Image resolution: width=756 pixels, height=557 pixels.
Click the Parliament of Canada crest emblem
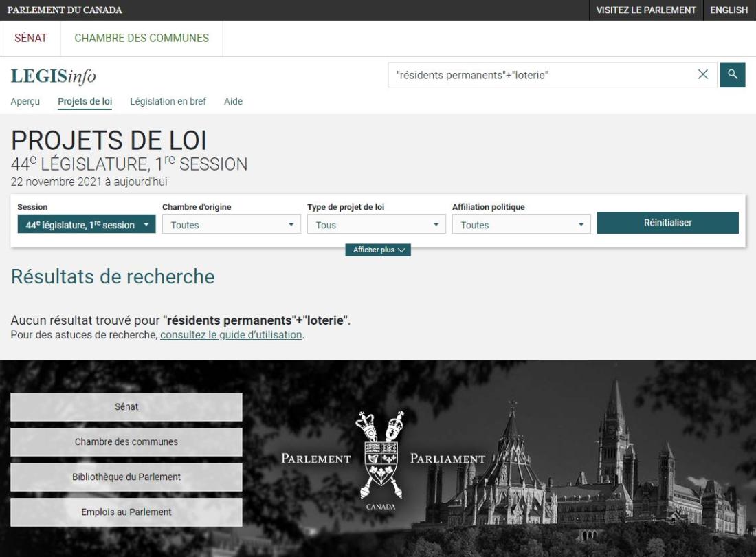click(381, 455)
